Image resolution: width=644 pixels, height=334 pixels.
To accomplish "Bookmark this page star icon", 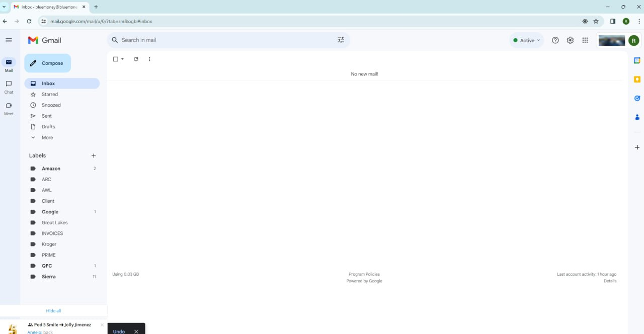I will (x=596, y=21).
